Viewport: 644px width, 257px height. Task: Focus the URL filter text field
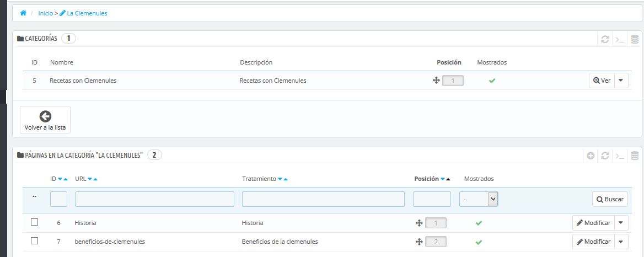154,199
